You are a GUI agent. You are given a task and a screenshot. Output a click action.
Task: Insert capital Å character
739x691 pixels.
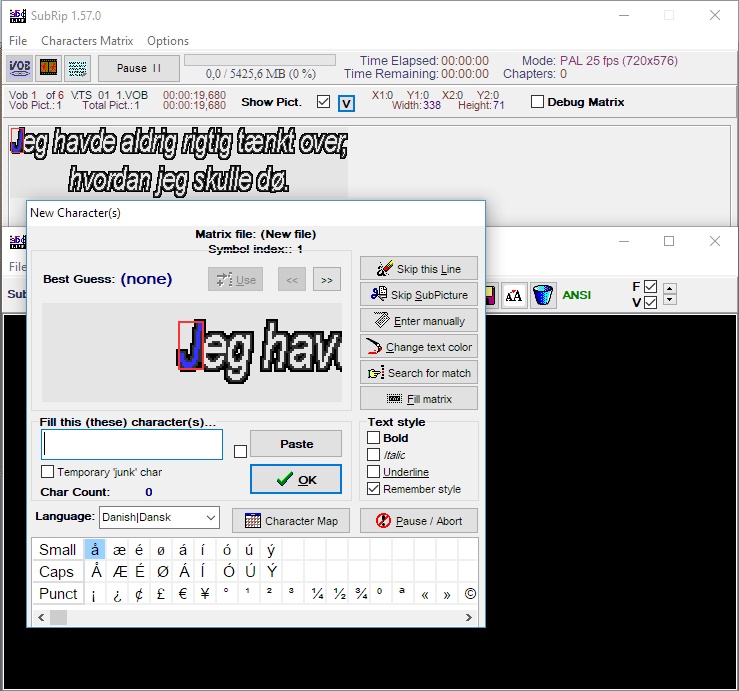click(x=96, y=571)
